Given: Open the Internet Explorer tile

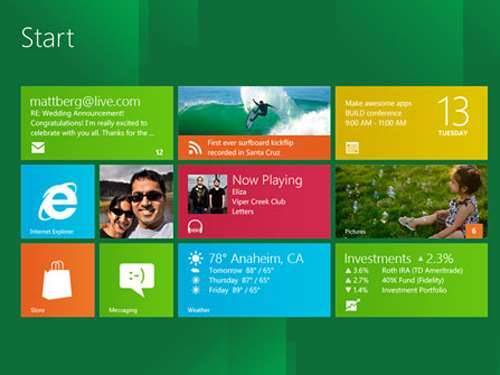Looking at the screenshot, I should tap(58, 202).
